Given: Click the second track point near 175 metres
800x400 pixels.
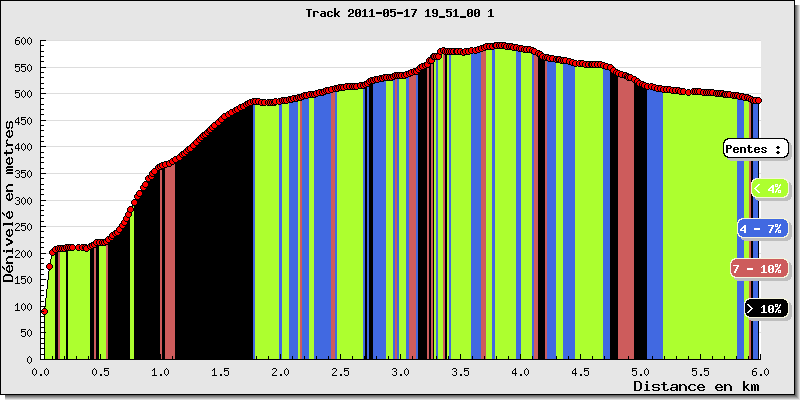Looking at the screenshot, I should click(49, 266).
